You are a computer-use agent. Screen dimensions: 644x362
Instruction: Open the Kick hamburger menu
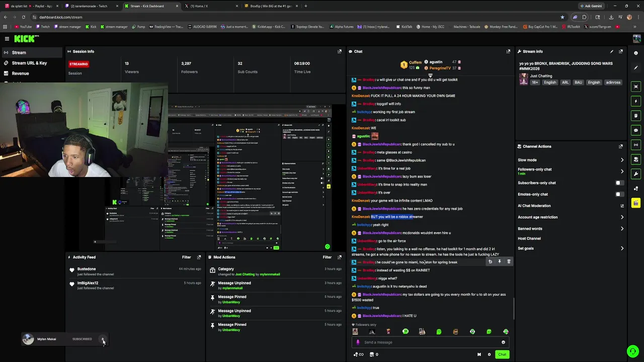pos(7,39)
